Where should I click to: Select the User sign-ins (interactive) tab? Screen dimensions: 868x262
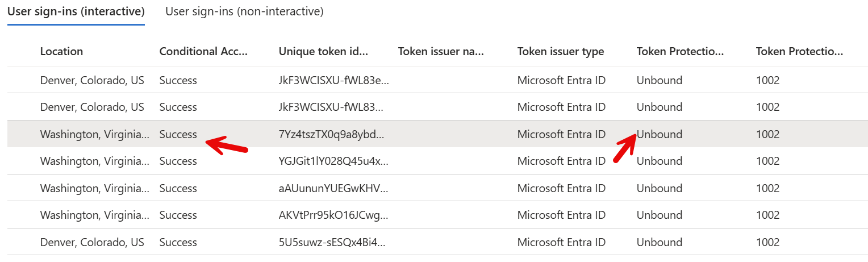pos(76,11)
